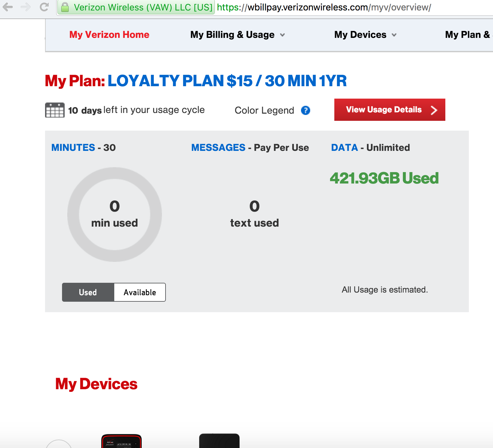Screen dimensions: 493x448
Task: Expand the My Billing & Usage dropdown arrow
Action: [282, 35]
